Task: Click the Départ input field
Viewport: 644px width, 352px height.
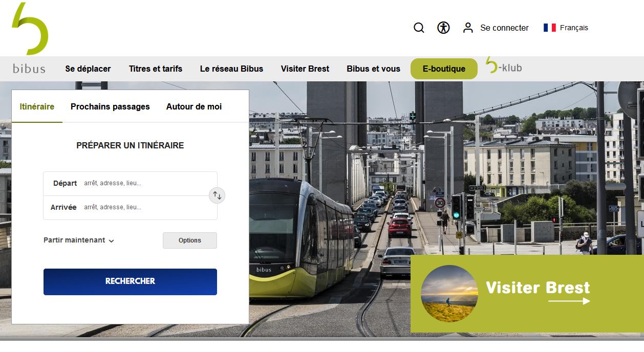Action: (x=130, y=183)
